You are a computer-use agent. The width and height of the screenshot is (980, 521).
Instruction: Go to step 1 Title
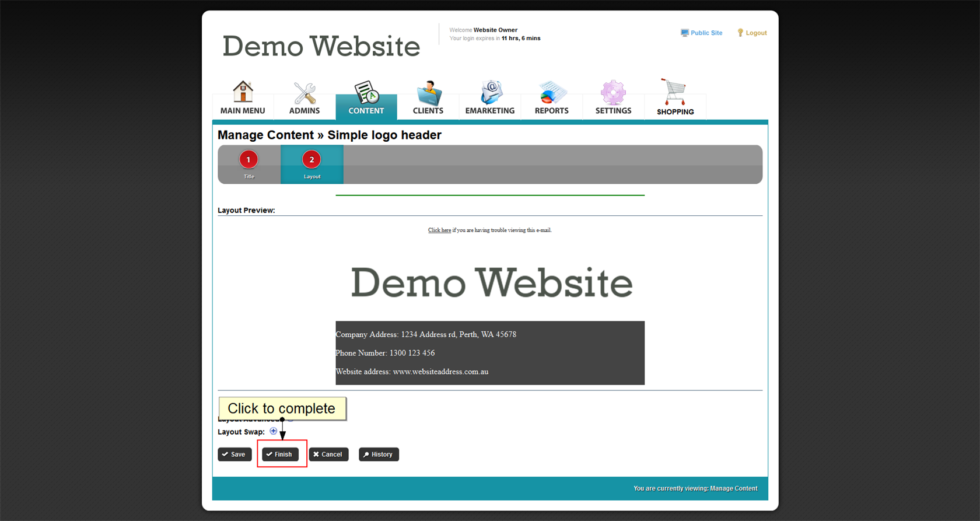click(x=249, y=164)
